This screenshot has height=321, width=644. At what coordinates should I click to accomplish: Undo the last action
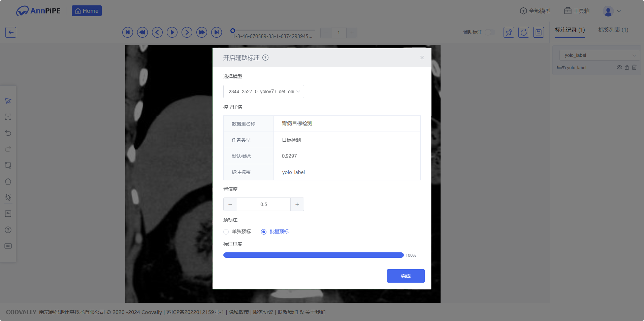(8, 133)
